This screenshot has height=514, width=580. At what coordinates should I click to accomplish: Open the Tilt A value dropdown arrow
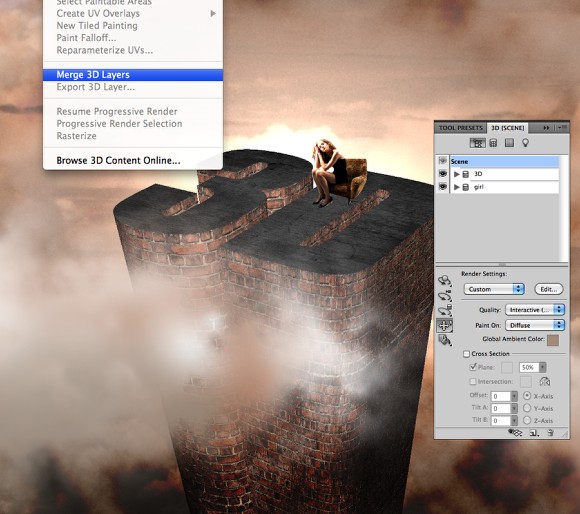514,409
